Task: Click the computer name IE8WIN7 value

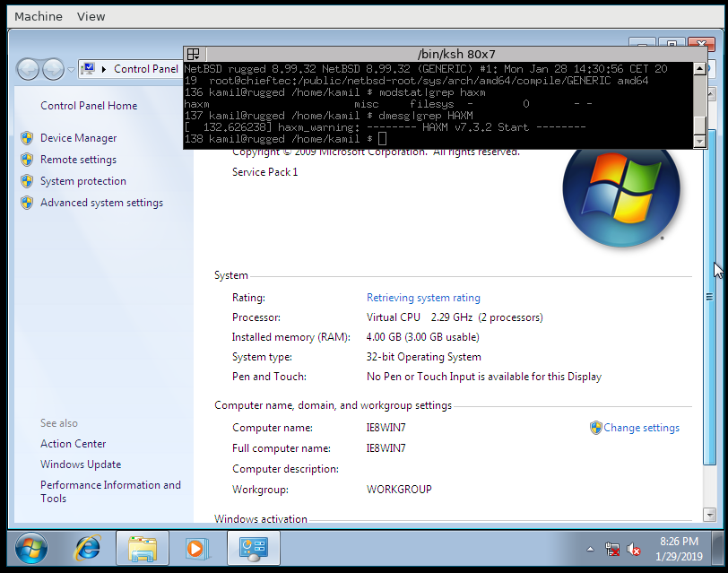Action: [386, 427]
